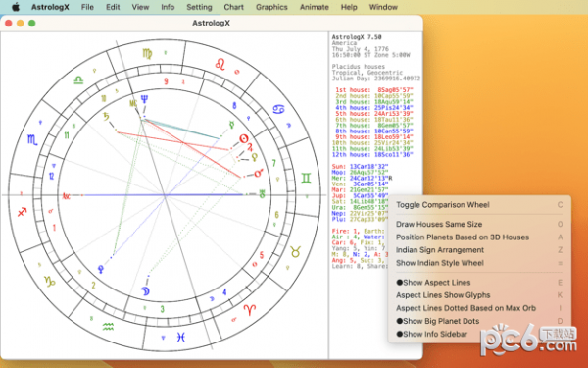588x368 pixels.
Task: Click house number 9 on wheel
Action: click(x=166, y=81)
